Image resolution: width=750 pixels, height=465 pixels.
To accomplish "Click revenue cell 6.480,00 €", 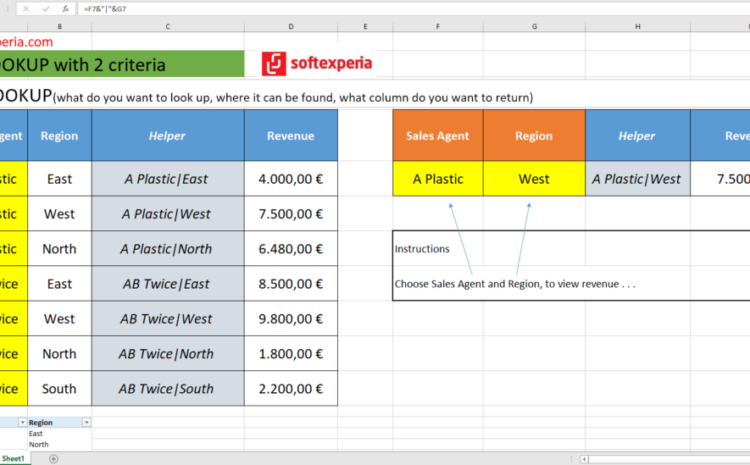I will pyautogui.click(x=291, y=249).
